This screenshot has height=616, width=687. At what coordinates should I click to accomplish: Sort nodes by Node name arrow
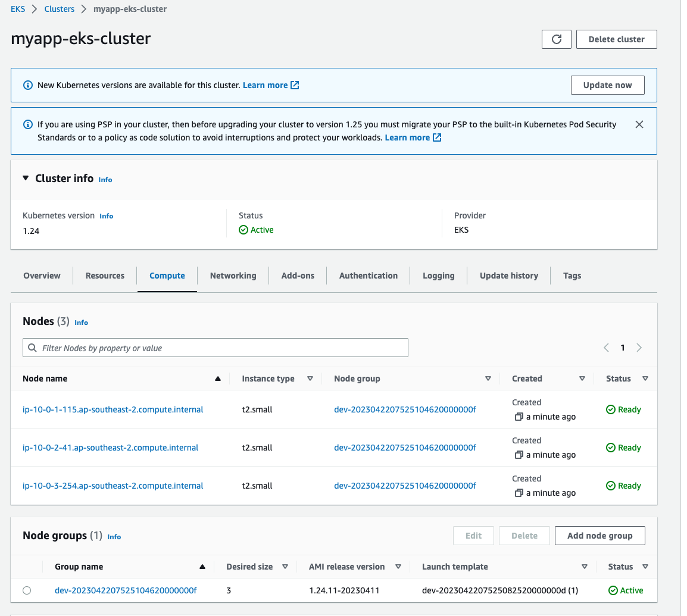tap(218, 379)
